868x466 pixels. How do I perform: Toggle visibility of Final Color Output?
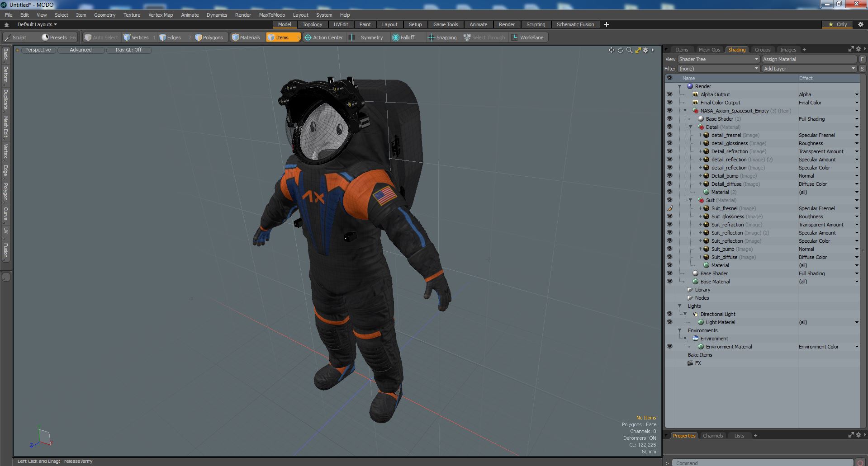click(669, 103)
